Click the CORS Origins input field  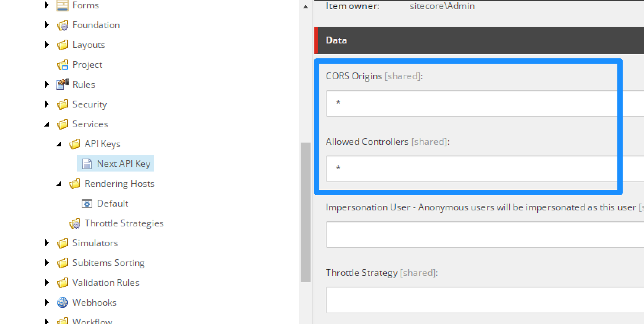(x=485, y=103)
